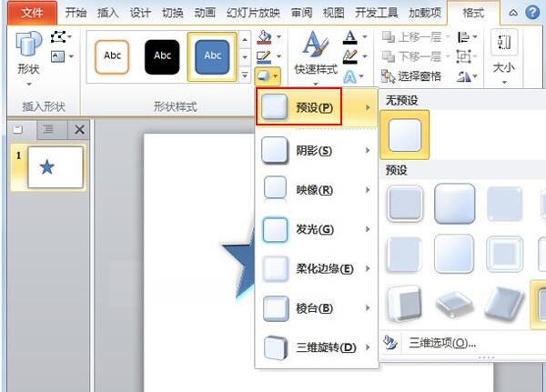The height and width of the screenshot is (392, 546).
Task: Choose first preset in second row
Action: [404, 254]
